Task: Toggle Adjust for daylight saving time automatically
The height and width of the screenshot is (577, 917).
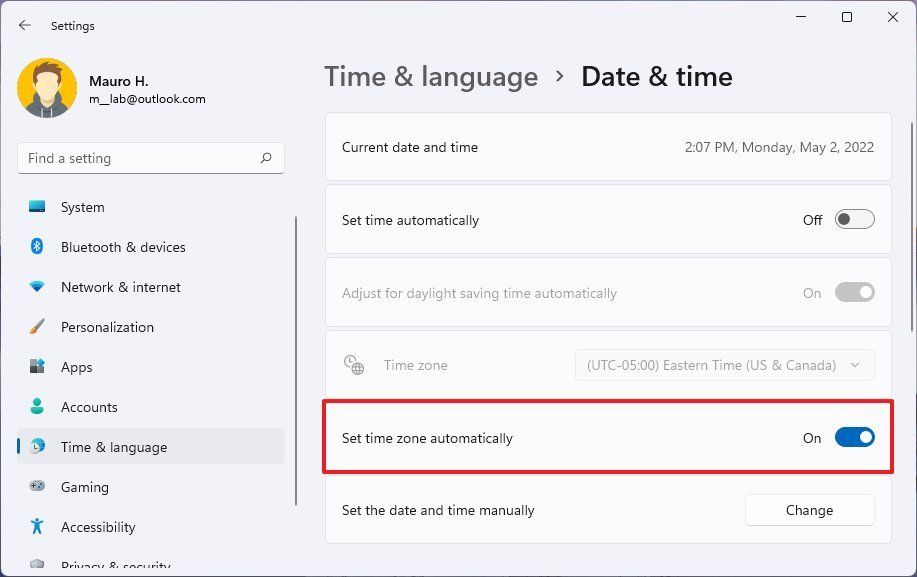Action: 854,292
